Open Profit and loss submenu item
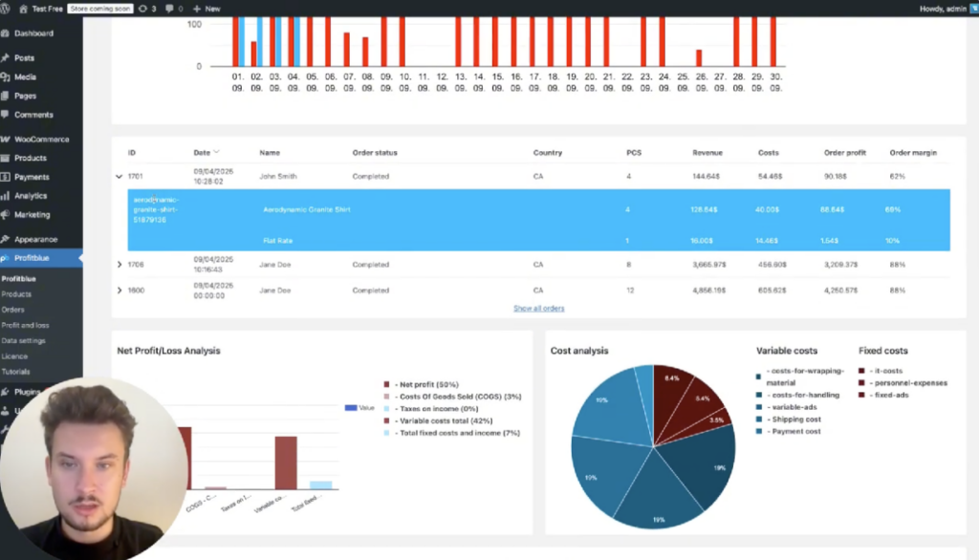Viewport: 979px width, 560px height. click(25, 325)
